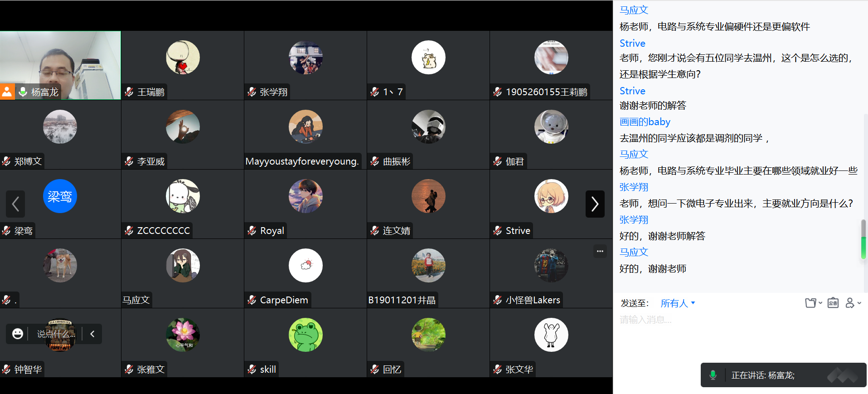Click the last 马应文 sender name in chat
Viewport: 868px width, 394px height.
pos(634,253)
